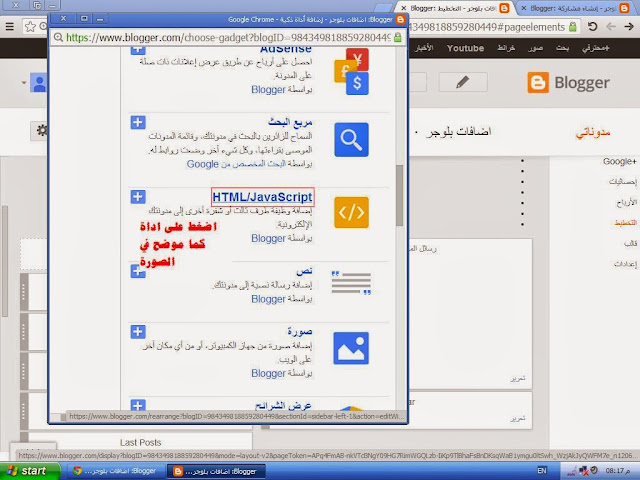Add the text gadget using its plus button
This screenshot has width=640, height=480.
(138, 271)
